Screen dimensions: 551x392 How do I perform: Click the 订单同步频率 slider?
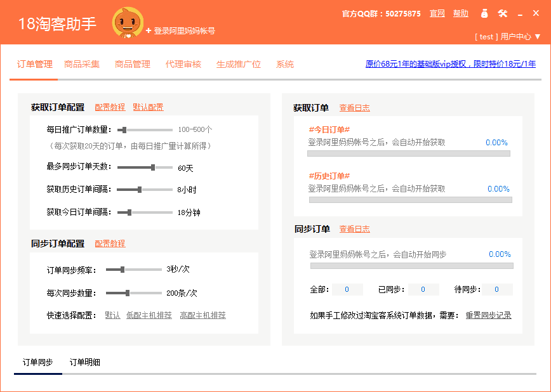click(133, 270)
